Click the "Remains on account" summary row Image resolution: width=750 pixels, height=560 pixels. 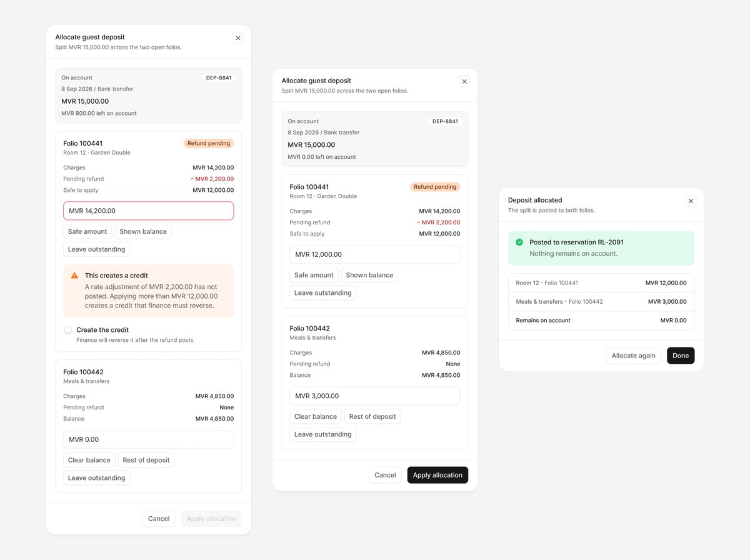click(x=601, y=321)
